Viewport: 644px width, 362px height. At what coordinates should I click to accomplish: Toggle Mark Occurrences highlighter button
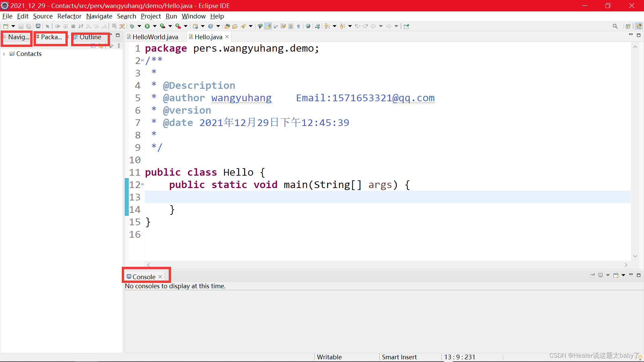[268, 26]
